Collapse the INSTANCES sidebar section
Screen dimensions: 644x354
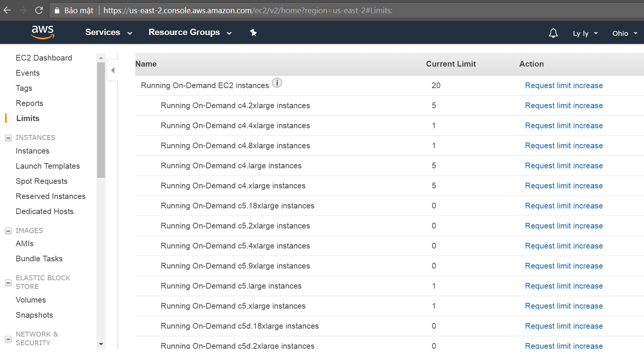click(8, 138)
